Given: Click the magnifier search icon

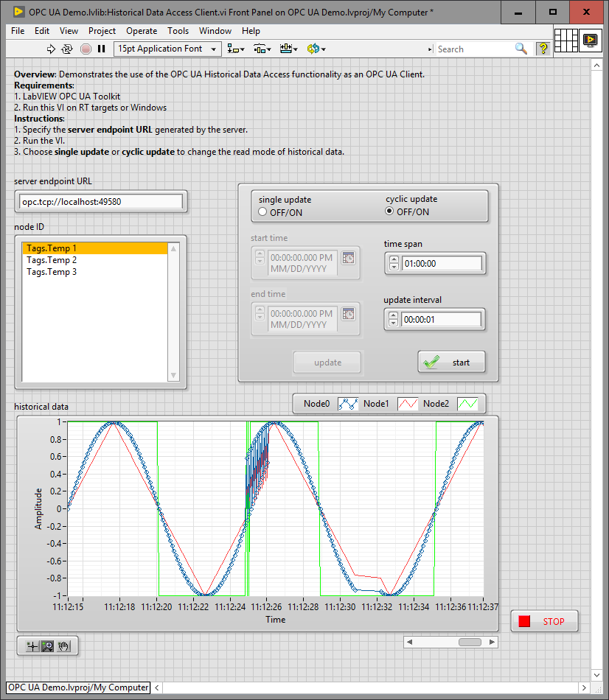Looking at the screenshot, I should (521, 48).
